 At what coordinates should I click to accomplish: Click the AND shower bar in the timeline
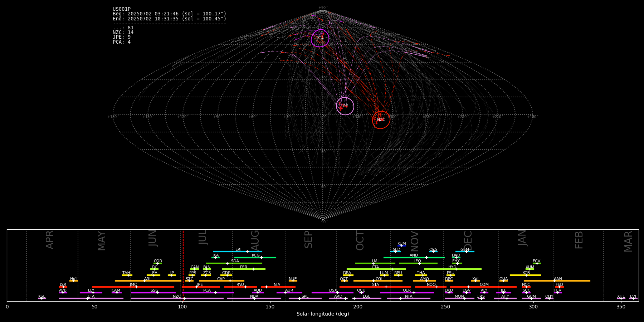coord(414,257)
